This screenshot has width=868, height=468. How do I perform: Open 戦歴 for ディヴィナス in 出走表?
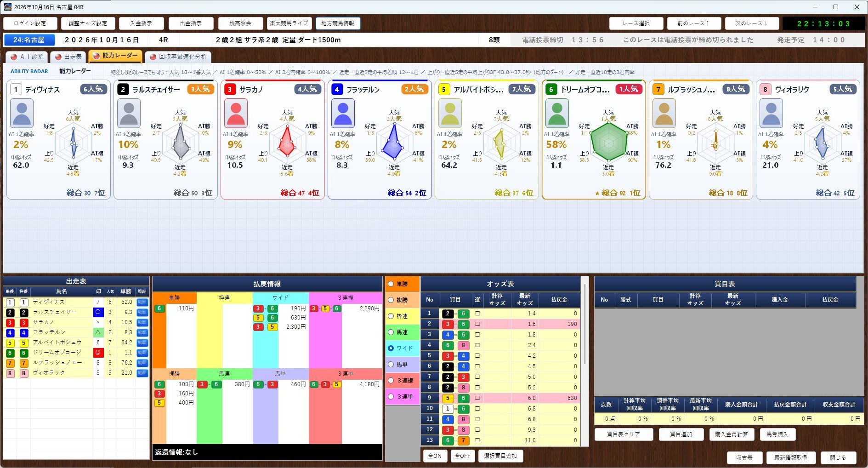coord(142,302)
